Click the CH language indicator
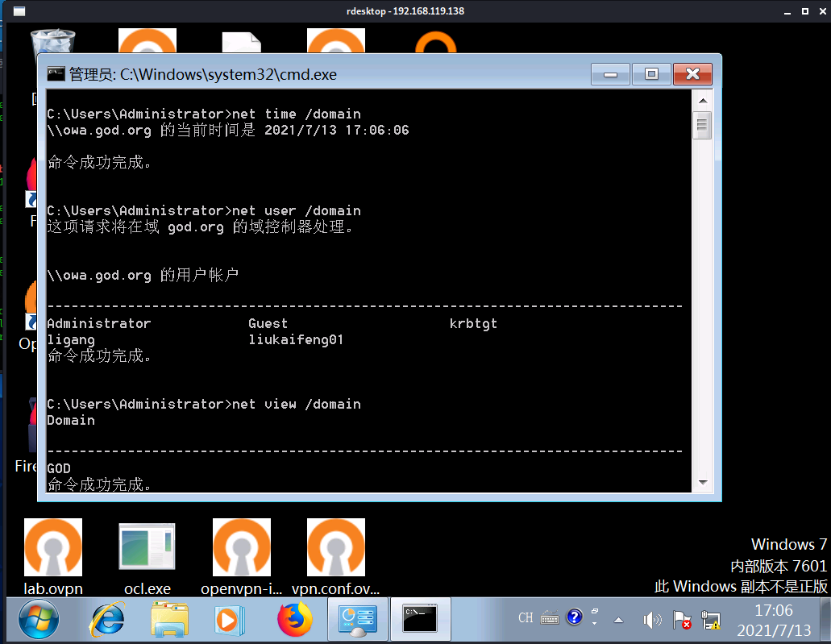 [x=526, y=618]
